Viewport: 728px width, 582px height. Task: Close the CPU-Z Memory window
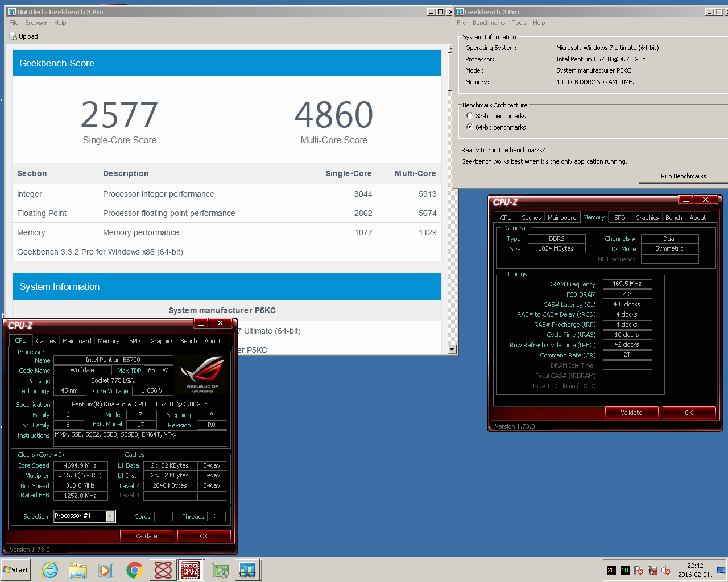[705, 200]
